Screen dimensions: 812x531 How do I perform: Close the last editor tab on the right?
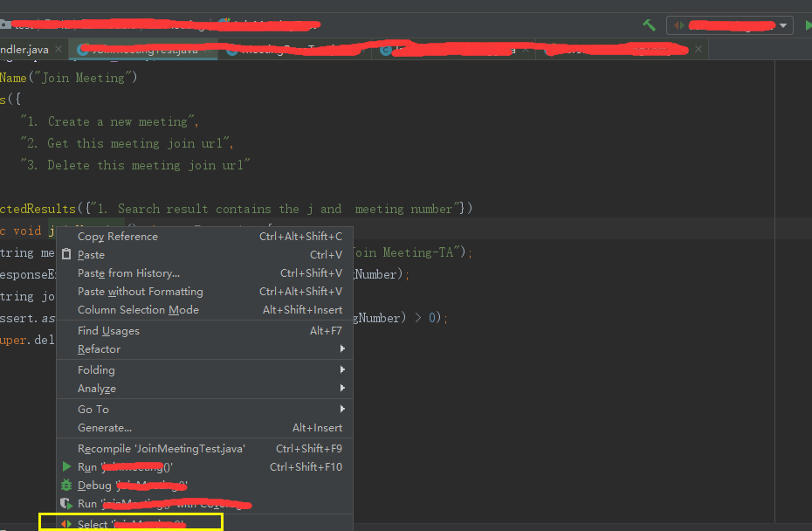point(698,49)
